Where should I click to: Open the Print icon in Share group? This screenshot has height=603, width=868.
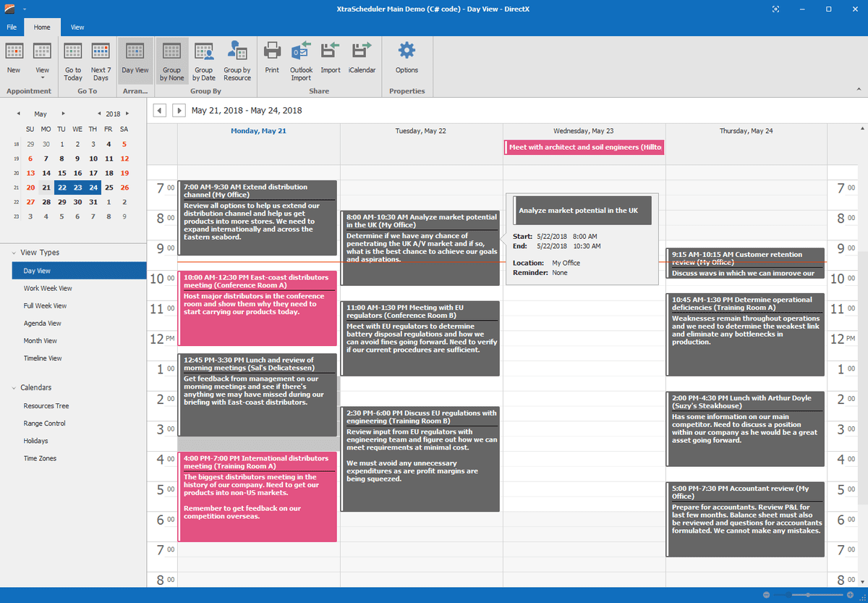(272, 60)
